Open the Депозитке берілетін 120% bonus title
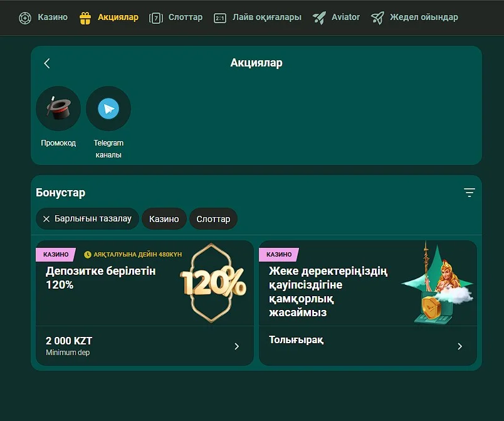Viewport: 504px width, 421px height. [x=100, y=278]
